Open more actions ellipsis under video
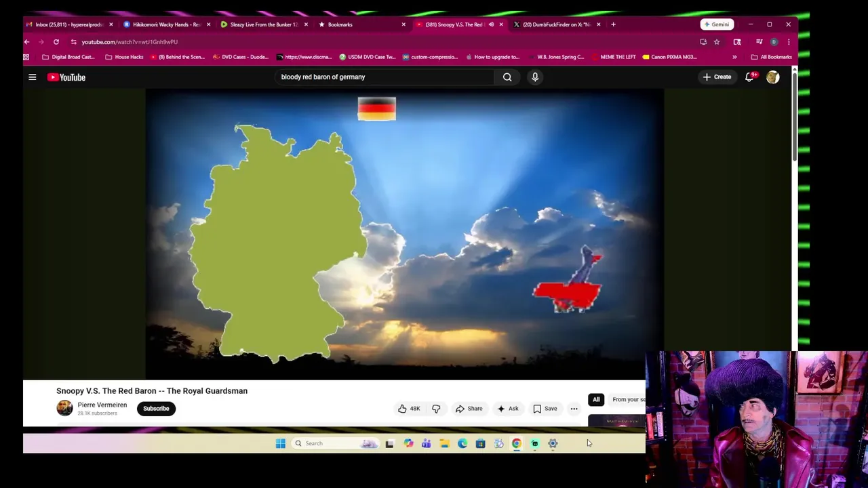 [574, 409]
